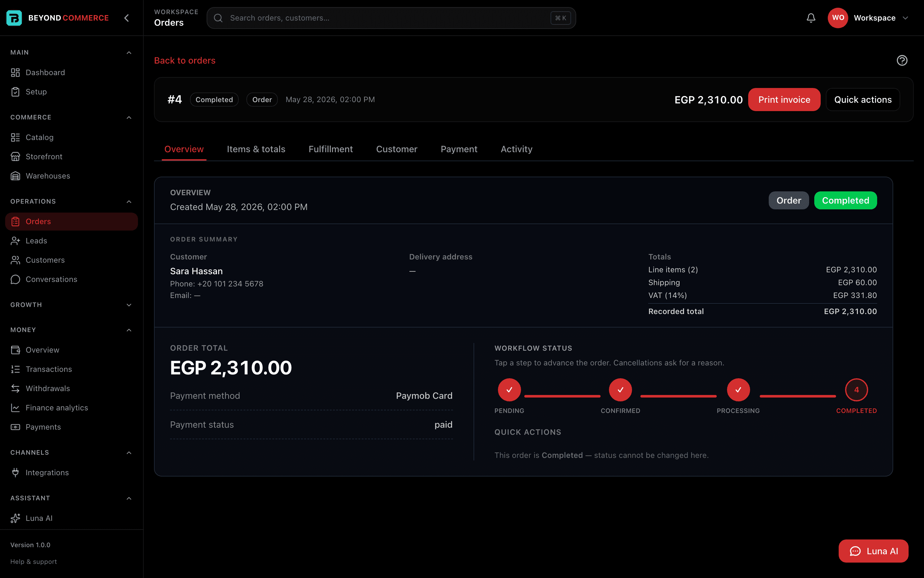
Task: Click the Orders icon in sidebar
Action: 15,222
